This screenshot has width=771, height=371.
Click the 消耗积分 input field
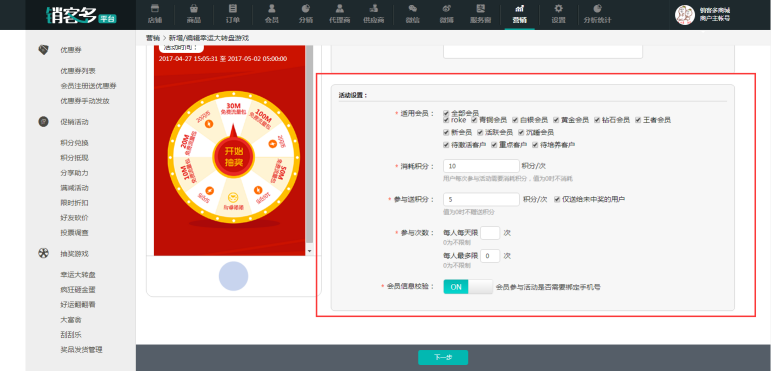pyautogui.click(x=481, y=166)
